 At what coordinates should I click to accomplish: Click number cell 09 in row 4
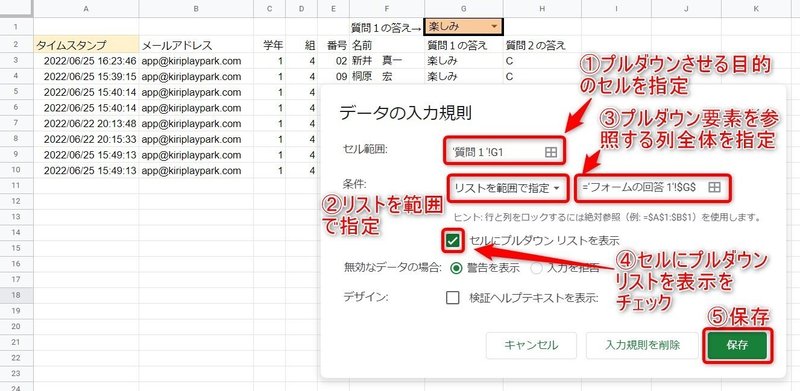coord(334,77)
